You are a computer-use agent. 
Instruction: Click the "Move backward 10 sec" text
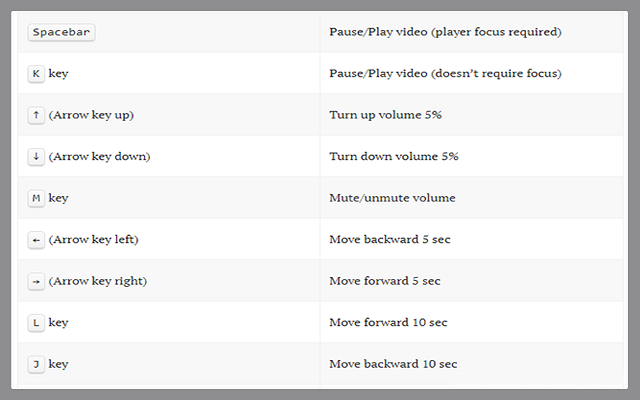click(x=393, y=364)
